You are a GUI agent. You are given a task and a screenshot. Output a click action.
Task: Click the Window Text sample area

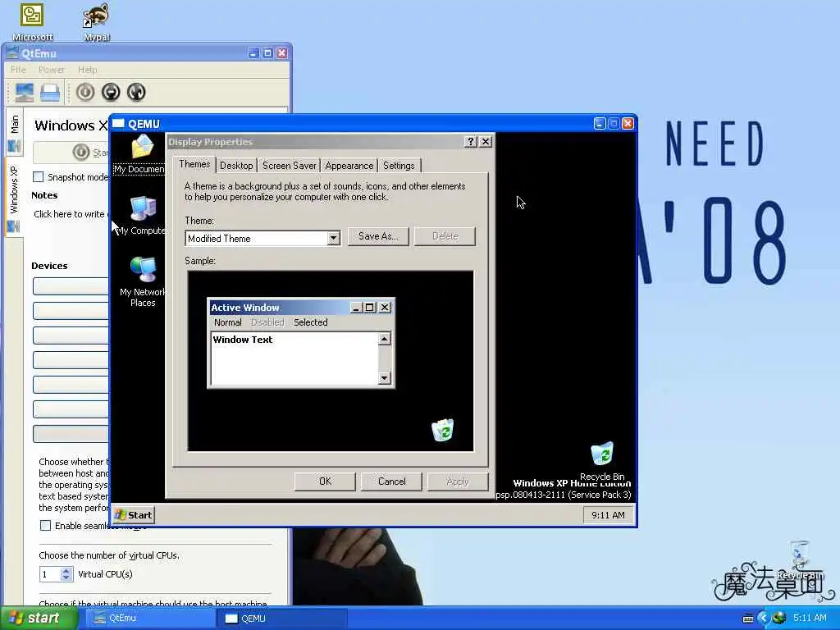(x=294, y=358)
